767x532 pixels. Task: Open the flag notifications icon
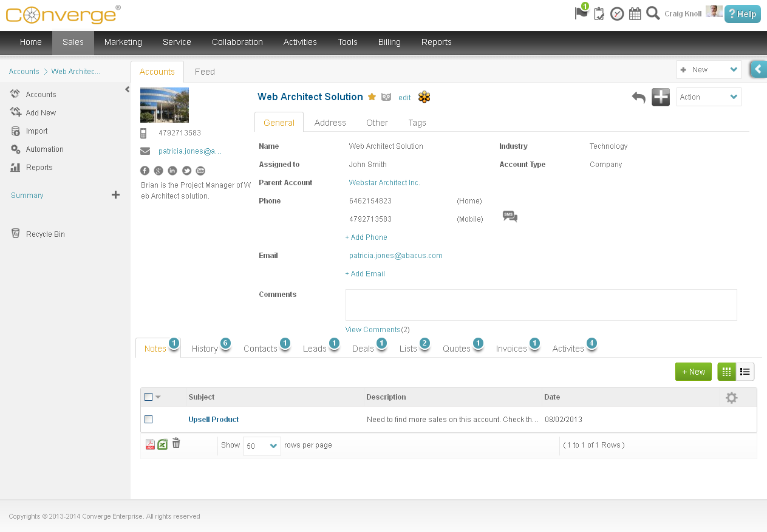[x=581, y=13]
